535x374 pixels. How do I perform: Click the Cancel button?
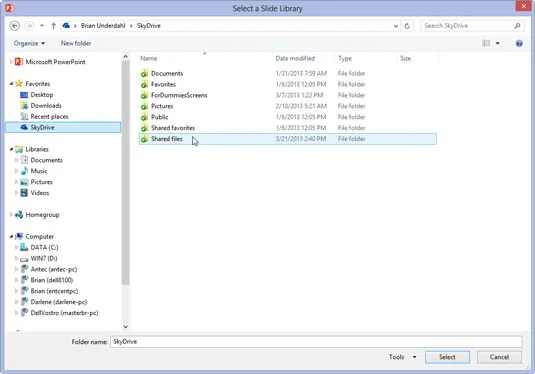tap(499, 357)
